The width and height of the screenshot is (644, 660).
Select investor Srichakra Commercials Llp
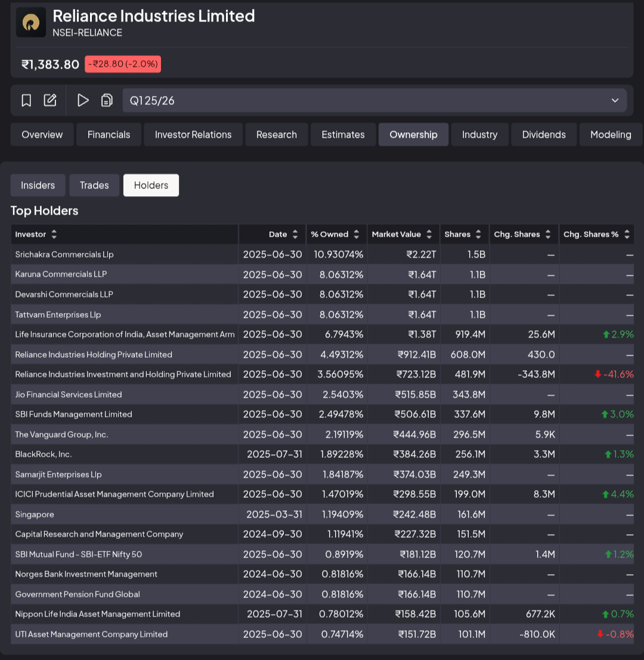(64, 255)
